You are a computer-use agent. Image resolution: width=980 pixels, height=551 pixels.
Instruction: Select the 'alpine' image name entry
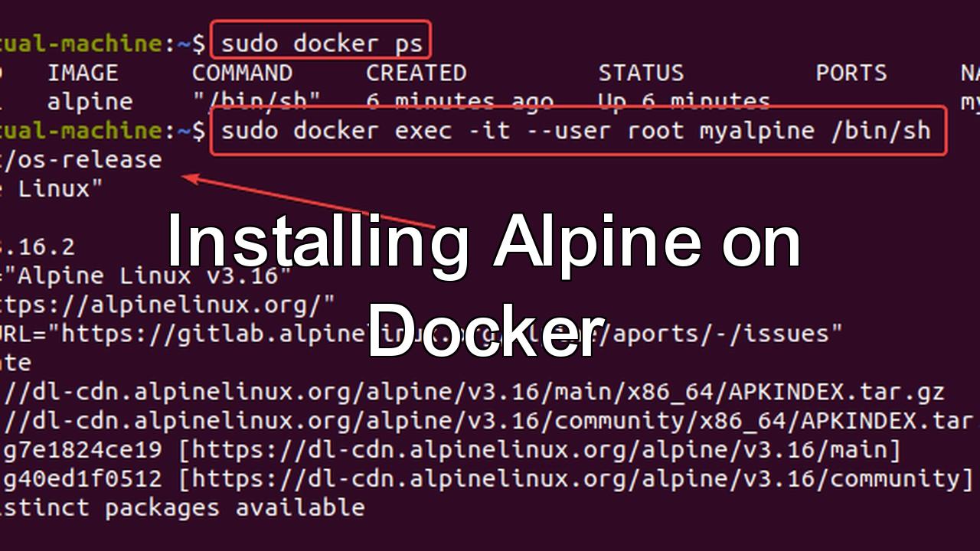point(90,102)
